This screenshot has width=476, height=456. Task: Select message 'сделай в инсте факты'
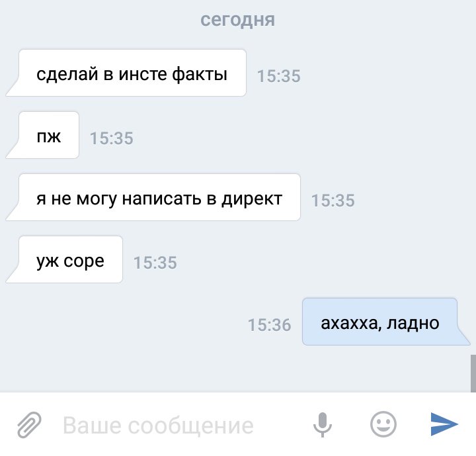(126, 73)
